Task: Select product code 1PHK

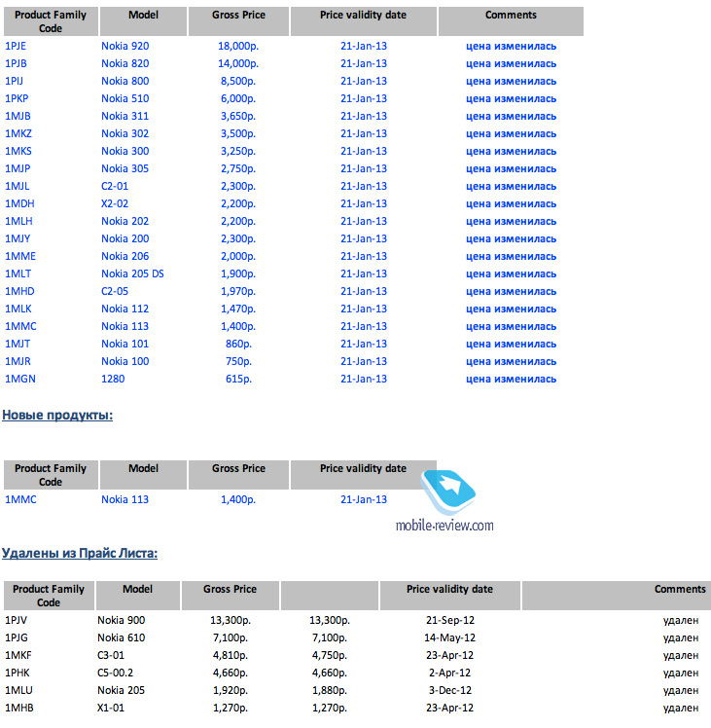Action: [18, 673]
